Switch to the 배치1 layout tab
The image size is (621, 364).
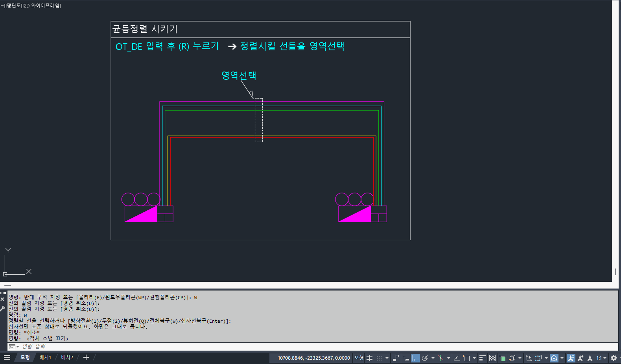pyautogui.click(x=45, y=357)
